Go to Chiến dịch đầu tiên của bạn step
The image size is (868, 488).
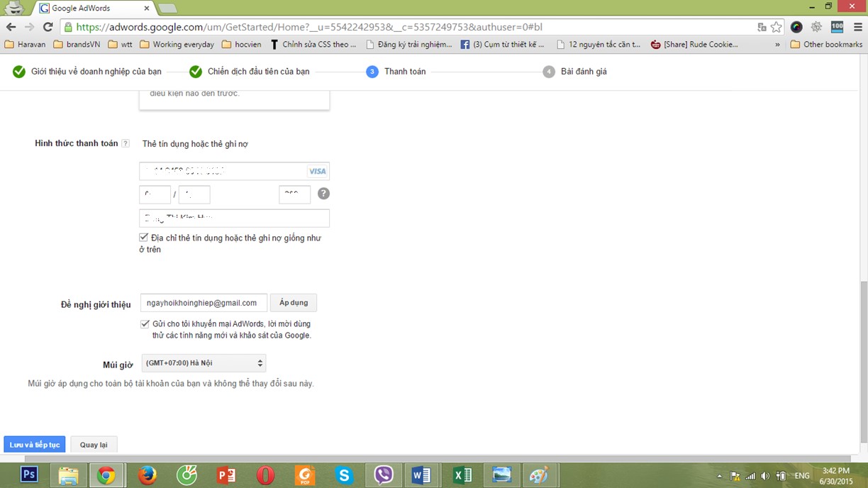tap(258, 72)
